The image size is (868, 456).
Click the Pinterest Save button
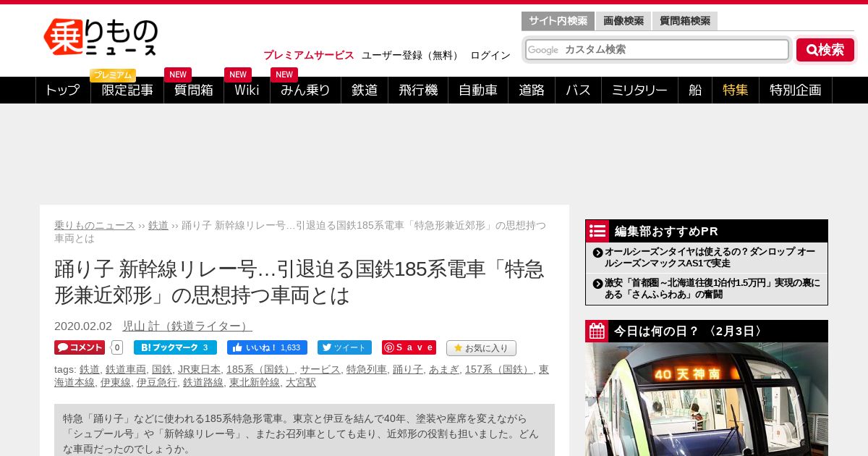[x=409, y=347]
